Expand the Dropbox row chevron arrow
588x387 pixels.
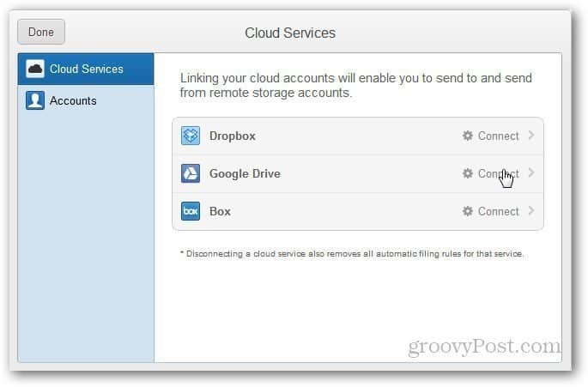pos(531,136)
